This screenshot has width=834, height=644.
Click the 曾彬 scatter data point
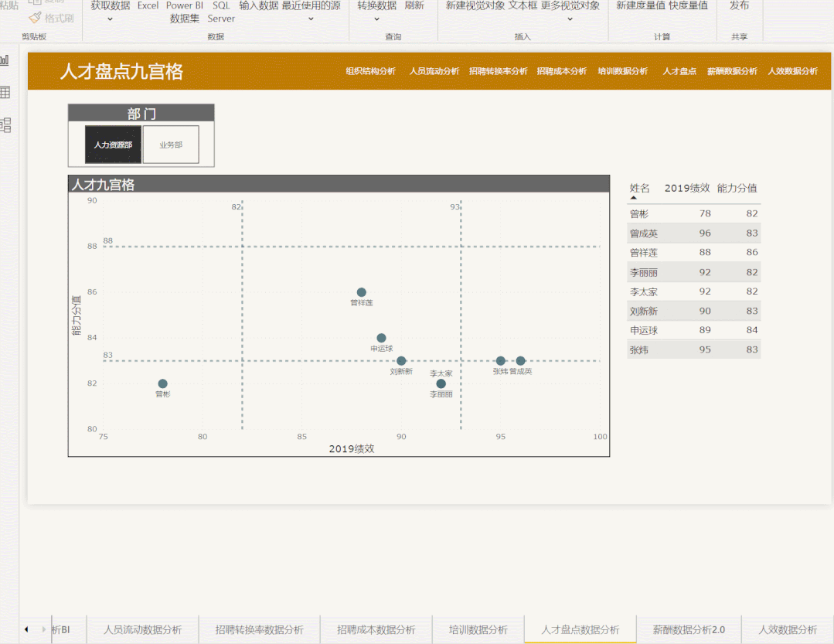(x=163, y=383)
